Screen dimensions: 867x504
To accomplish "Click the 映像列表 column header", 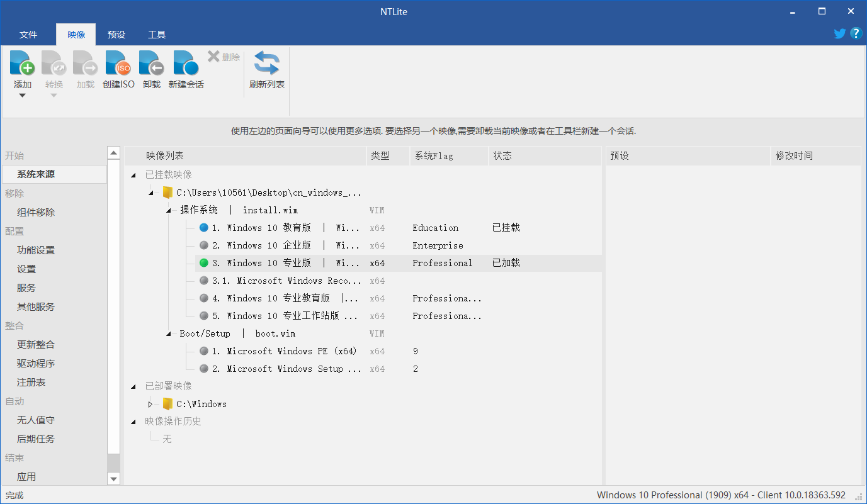I will tap(246, 155).
